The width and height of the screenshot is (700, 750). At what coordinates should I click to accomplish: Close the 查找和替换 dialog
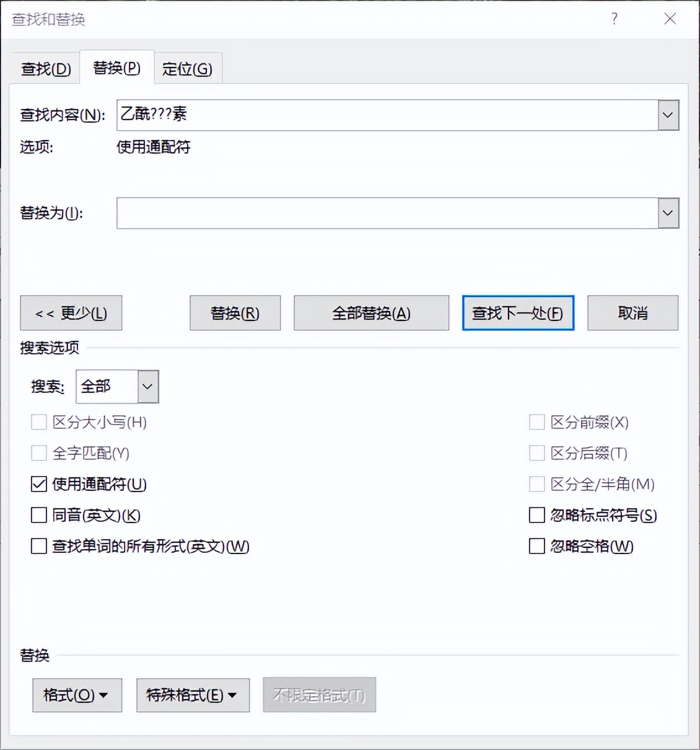click(670, 19)
